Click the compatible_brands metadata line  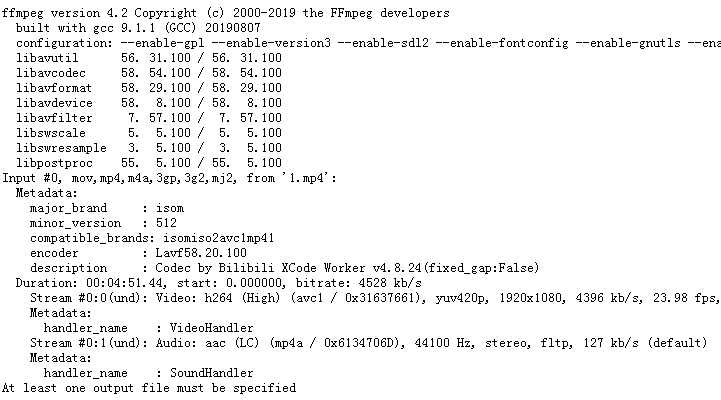pyautogui.click(x=152, y=238)
